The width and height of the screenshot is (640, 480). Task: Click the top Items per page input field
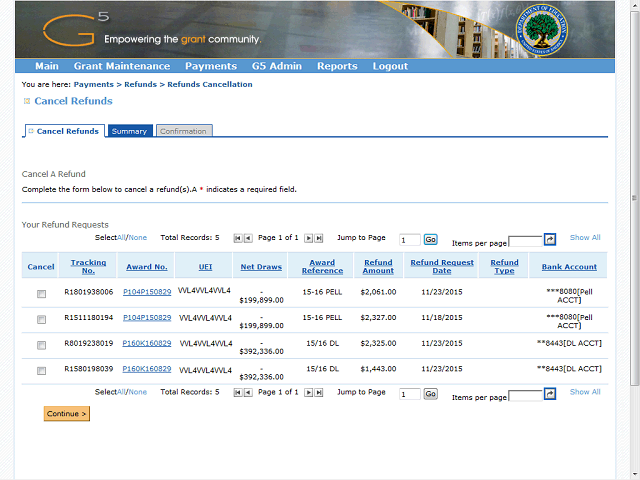[525, 241]
